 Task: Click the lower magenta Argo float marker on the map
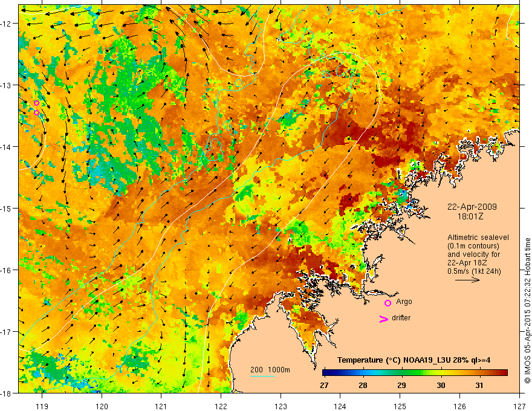37,112
